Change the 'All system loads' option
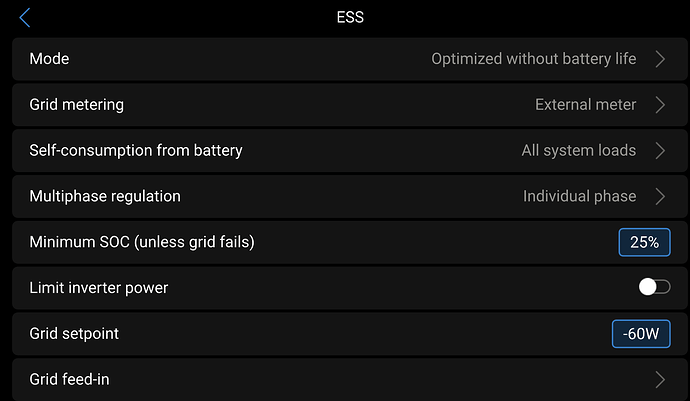 pos(578,151)
